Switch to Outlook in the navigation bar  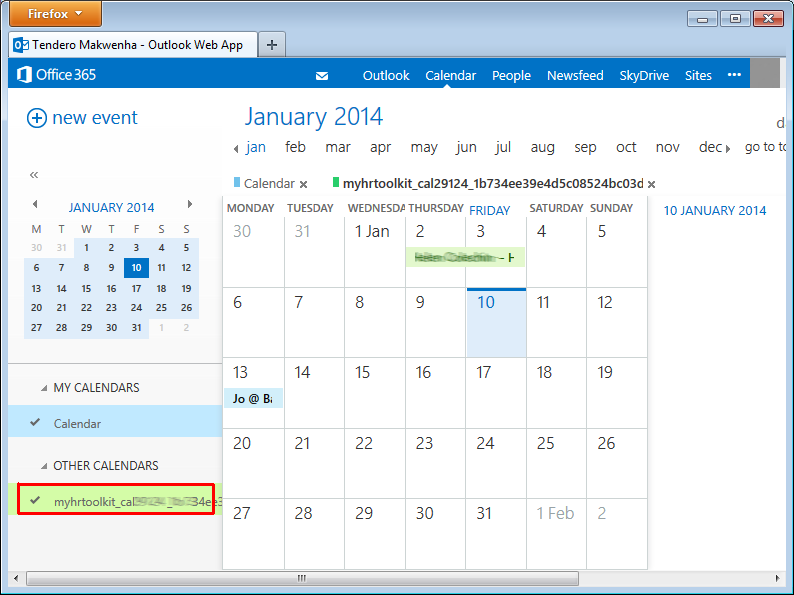(x=386, y=75)
